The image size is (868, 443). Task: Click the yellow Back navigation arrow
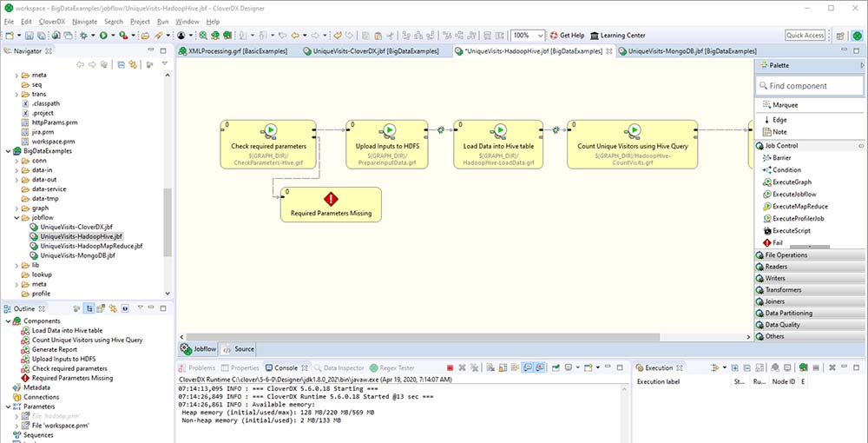pos(295,36)
